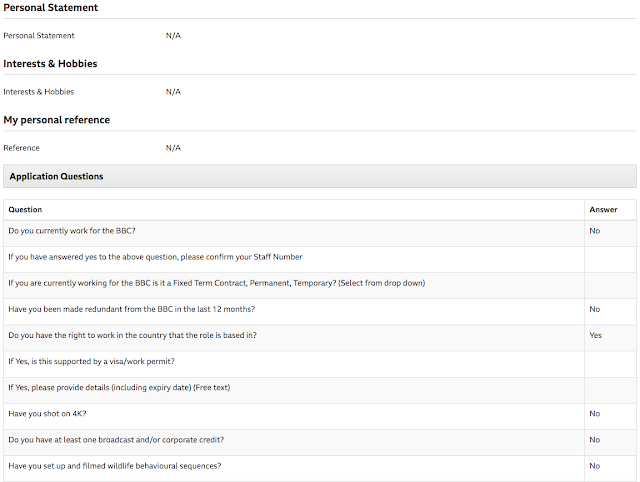This screenshot has height=482, width=640.
Task: Click the 'No' answer for shot on 4K
Action: [x=595, y=413]
